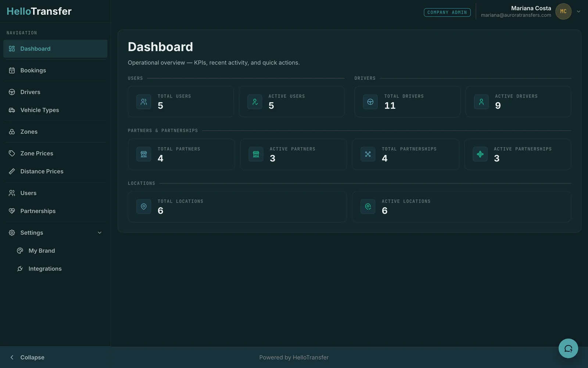Open Distance Prices page
This screenshot has height=368, width=588.
(x=55, y=171)
